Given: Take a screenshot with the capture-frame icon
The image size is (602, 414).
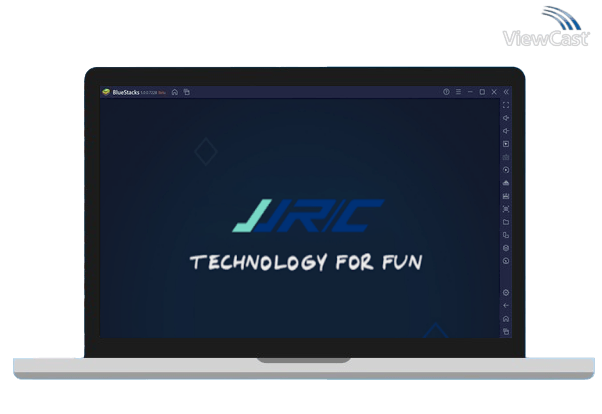Looking at the screenshot, I should 506,209.
